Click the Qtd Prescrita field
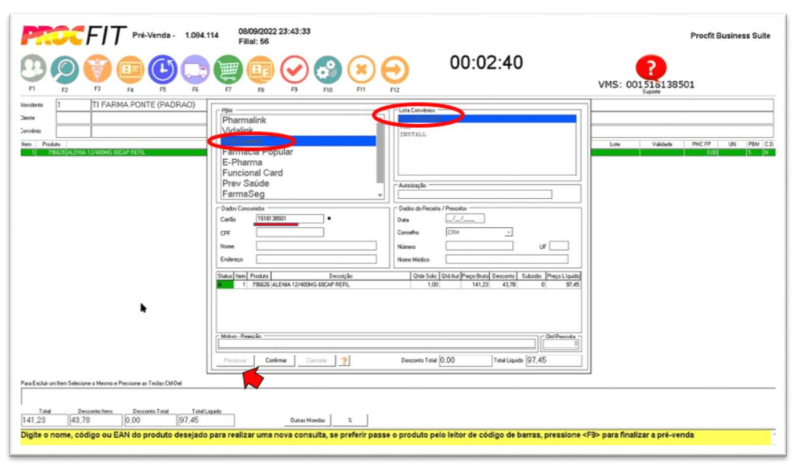 click(561, 344)
